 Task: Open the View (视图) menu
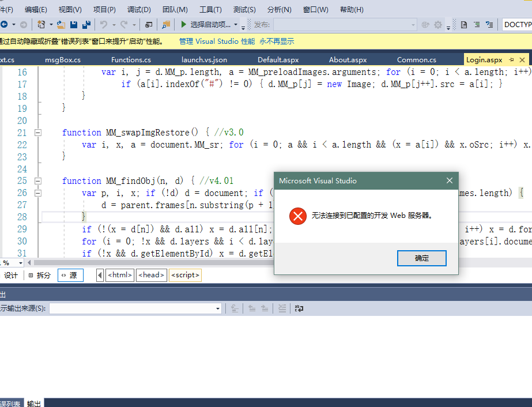pyautogui.click(x=70, y=9)
